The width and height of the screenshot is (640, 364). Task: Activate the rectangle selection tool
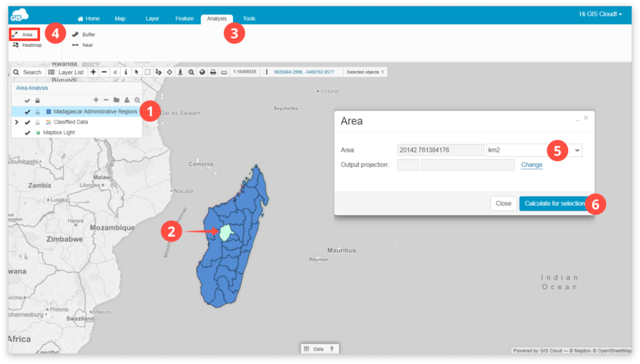pyautogui.click(x=147, y=72)
